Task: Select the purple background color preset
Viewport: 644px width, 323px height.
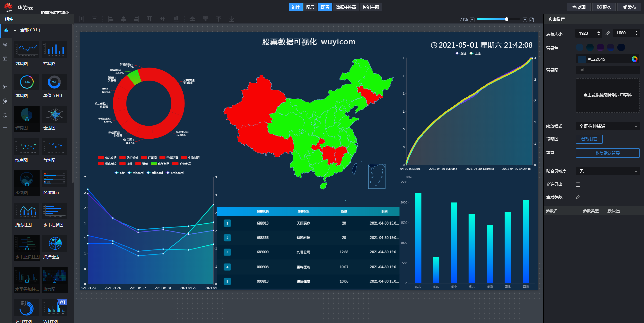Action: [600, 47]
